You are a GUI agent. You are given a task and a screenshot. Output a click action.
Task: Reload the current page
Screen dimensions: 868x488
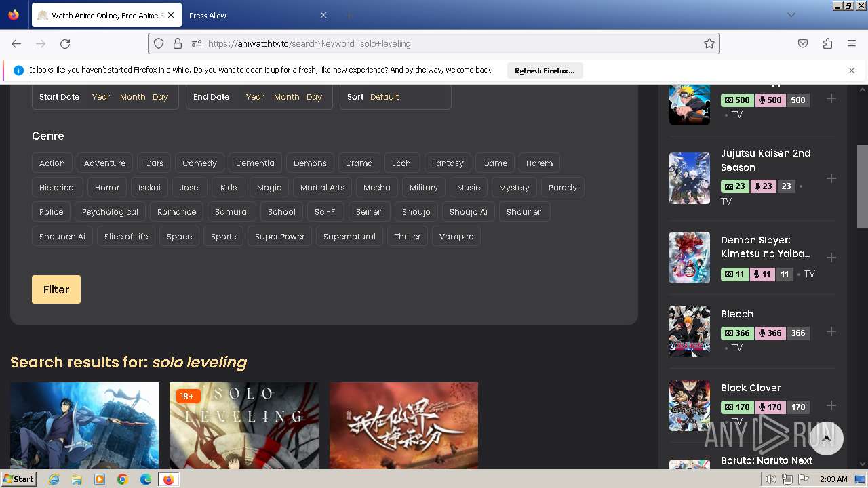coord(65,43)
